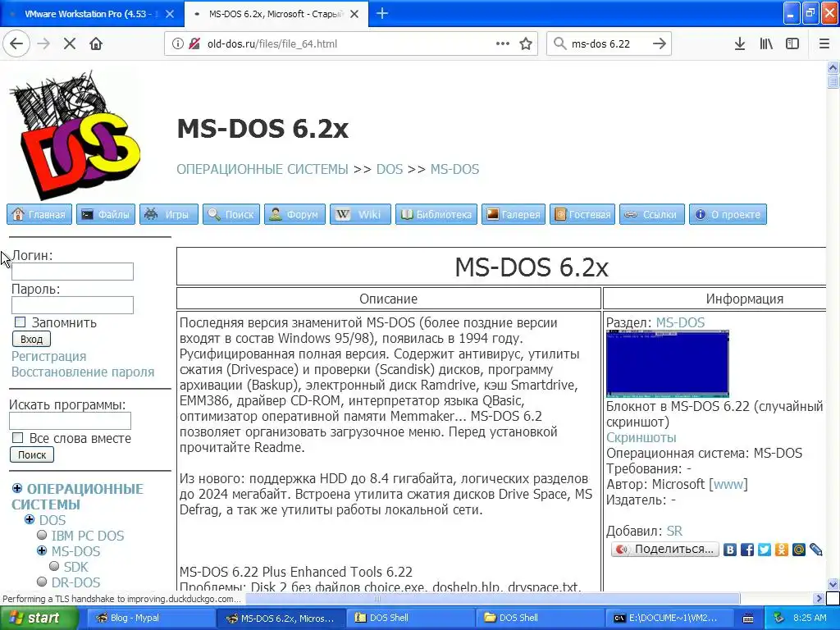
Task: Collapse the ОПЕРАЦИОННЫЕ СИСТЕМЫ tree node
Action: tap(17, 488)
